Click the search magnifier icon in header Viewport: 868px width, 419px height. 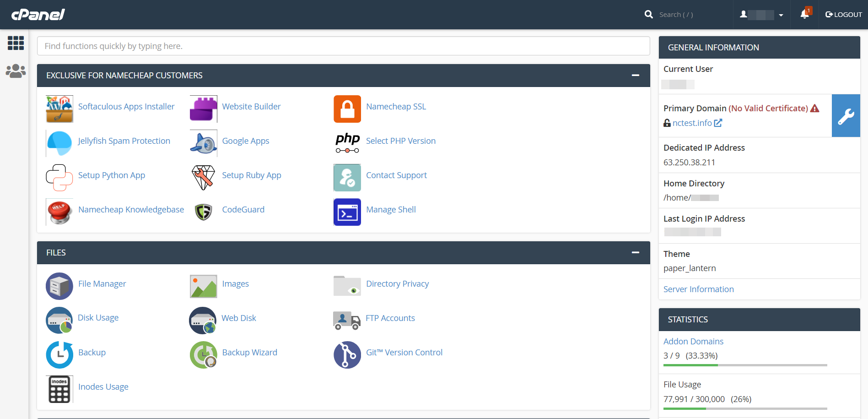648,15
